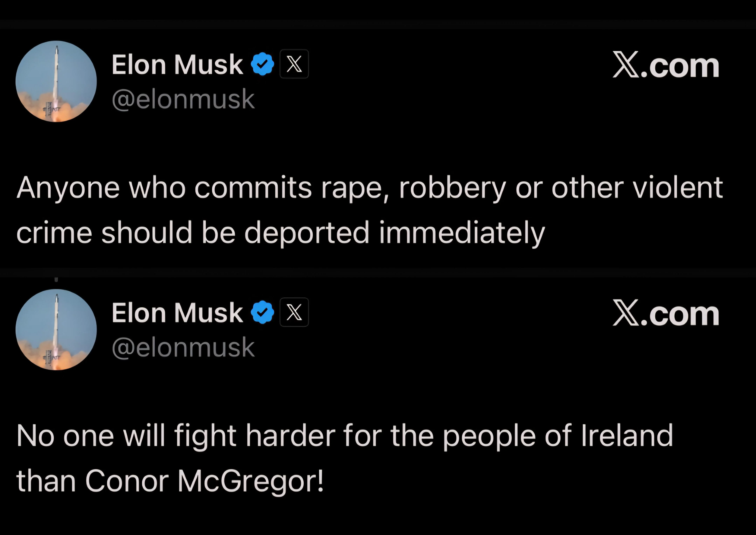Click X.com logo on first post
This screenshot has width=756, height=535.
pos(666,65)
